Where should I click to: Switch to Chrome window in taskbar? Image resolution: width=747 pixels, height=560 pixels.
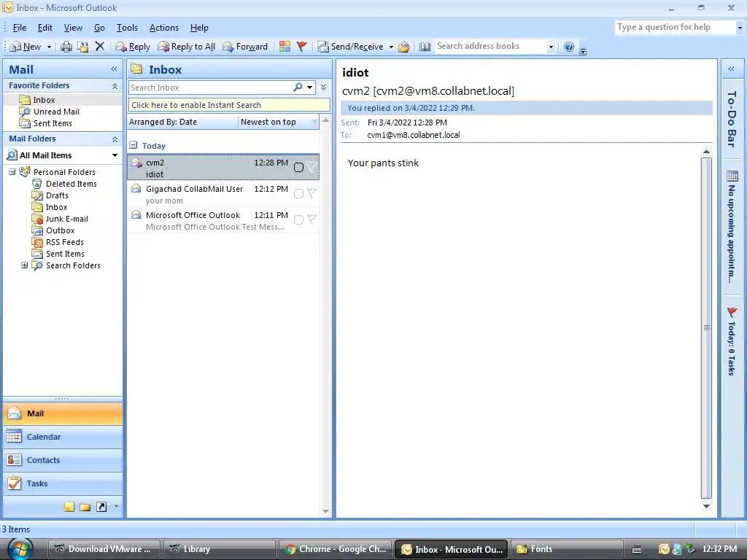[x=336, y=549]
